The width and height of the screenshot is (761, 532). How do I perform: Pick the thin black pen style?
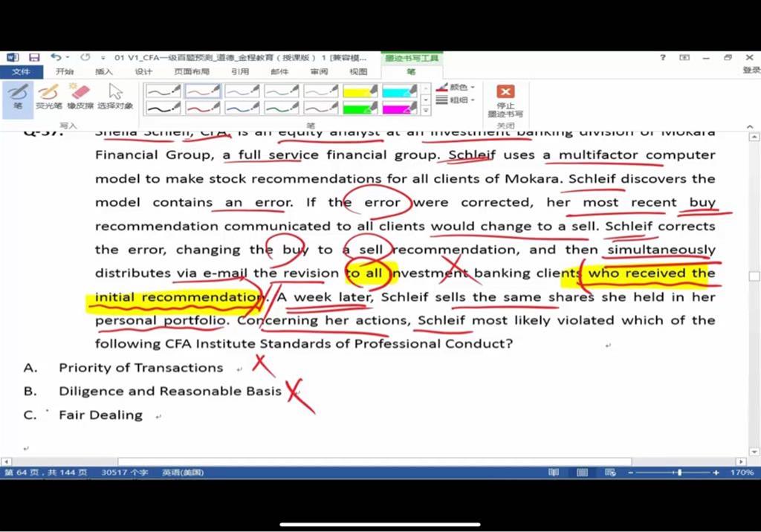[x=163, y=91]
